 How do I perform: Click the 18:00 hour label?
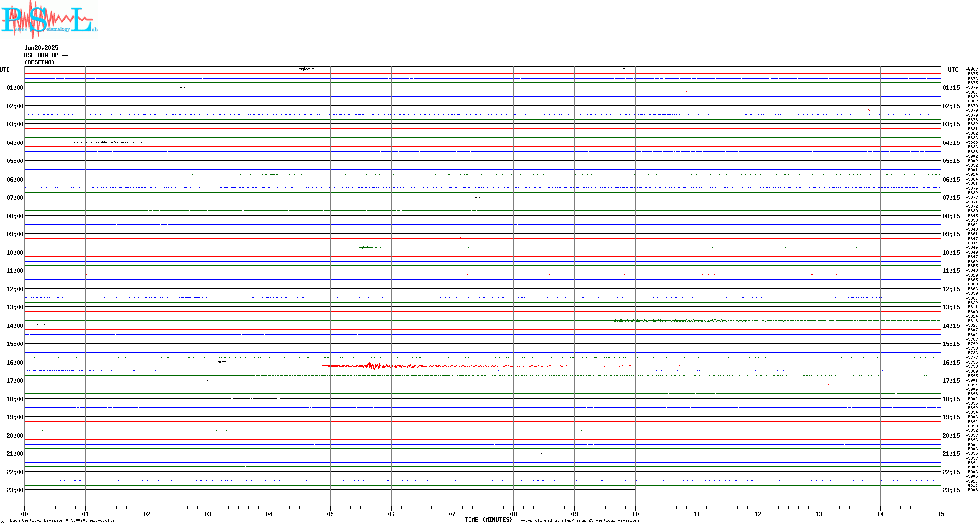[15, 399]
